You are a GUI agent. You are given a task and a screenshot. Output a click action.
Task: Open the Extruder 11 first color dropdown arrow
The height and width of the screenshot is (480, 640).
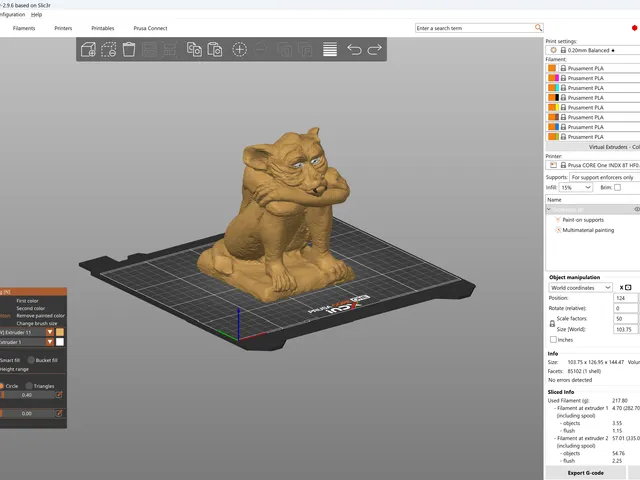pyautogui.click(x=50, y=332)
